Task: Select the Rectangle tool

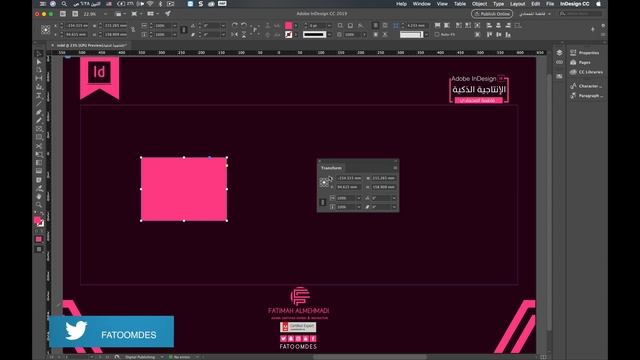Action: [39, 137]
